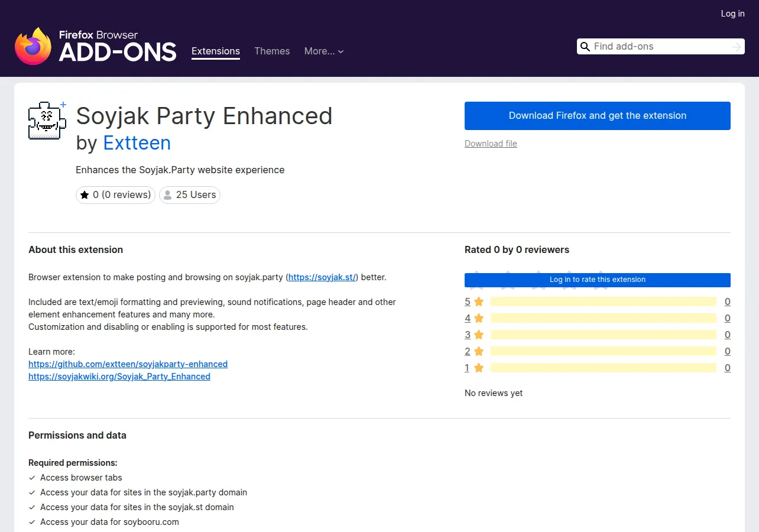The height and width of the screenshot is (532, 759).
Task: Click the 2 star rating number link
Action: click(468, 351)
